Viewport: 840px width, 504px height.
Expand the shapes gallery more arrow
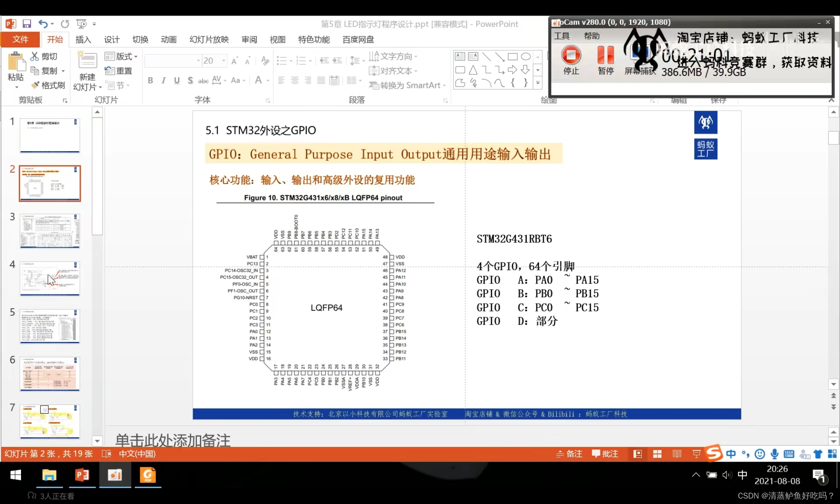[538, 83]
